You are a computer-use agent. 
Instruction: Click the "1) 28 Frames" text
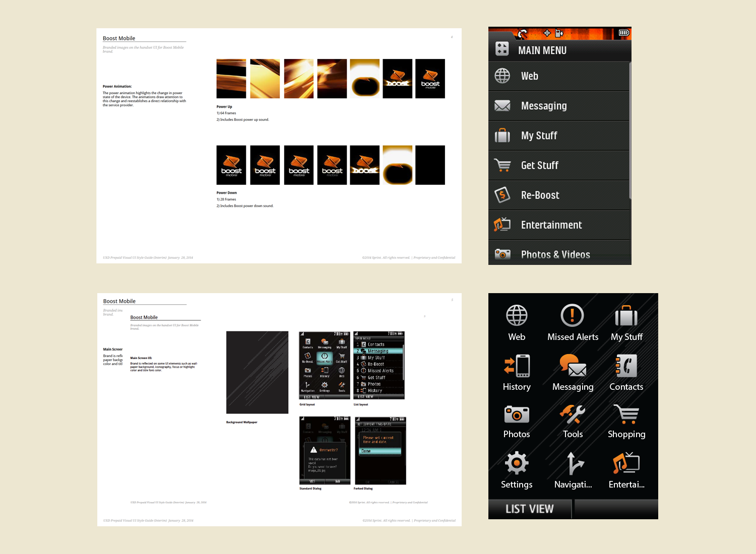[226, 199]
